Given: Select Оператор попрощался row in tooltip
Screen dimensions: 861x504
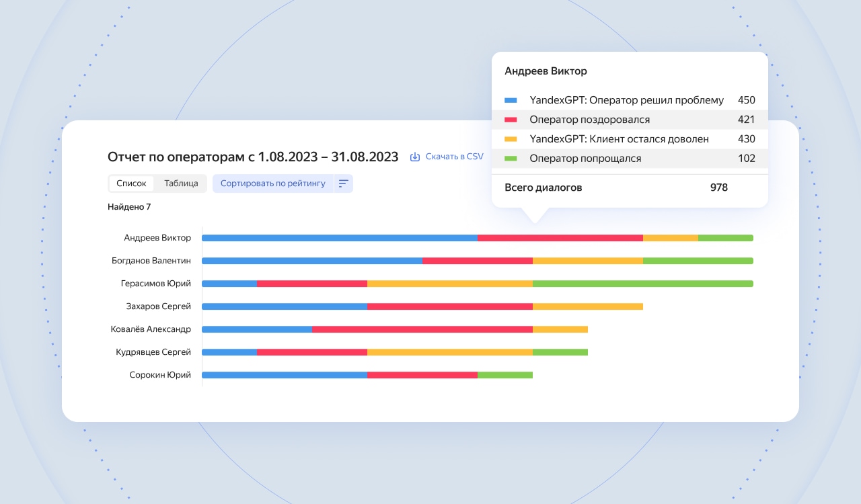Looking at the screenshot, I should click(630, 159).
